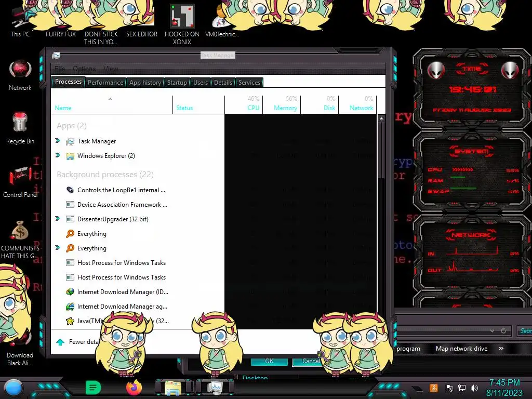Click the second Everything magnifier icon
This screenshot has width=532, height=399.
70,248
